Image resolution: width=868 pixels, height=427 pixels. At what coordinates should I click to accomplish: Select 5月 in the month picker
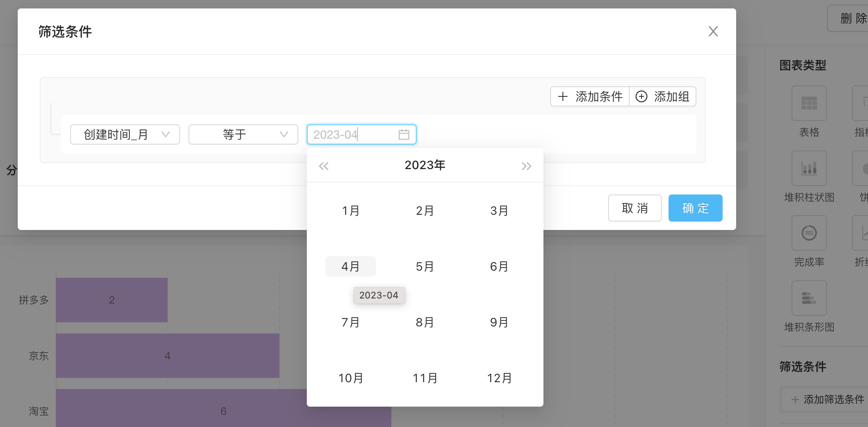pyautogui.click(x=425, y=266)
